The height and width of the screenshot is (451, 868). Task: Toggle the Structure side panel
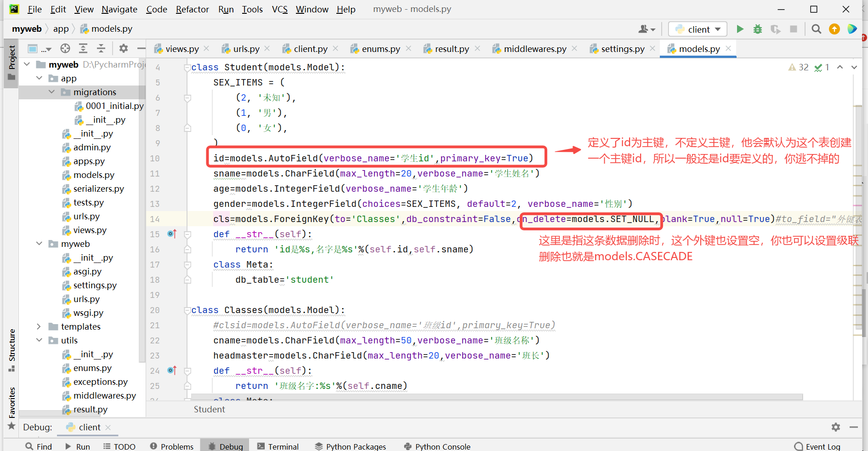point(12,350)
